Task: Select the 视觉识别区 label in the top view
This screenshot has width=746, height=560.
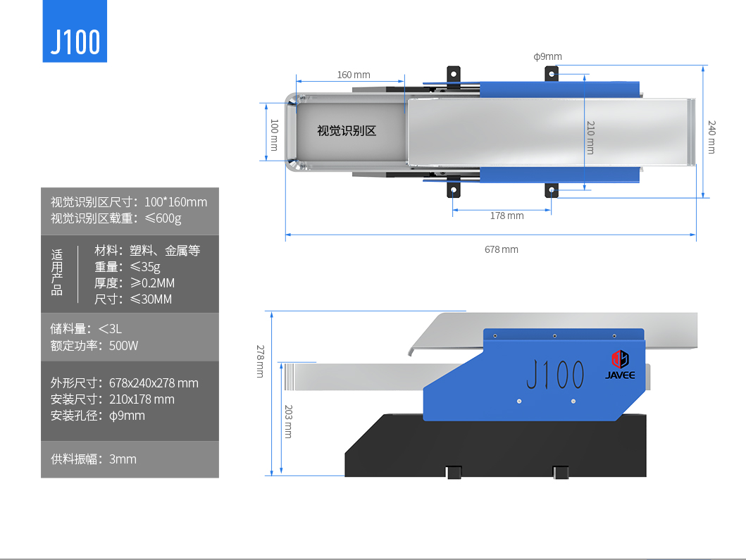Action: pyautogui.click(x=347, y=131)
